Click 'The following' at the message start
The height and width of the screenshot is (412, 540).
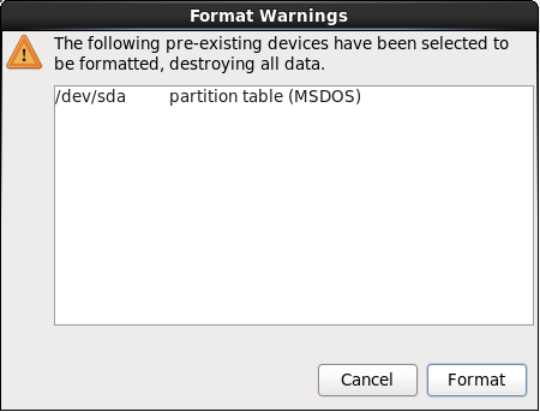(107, 44)
